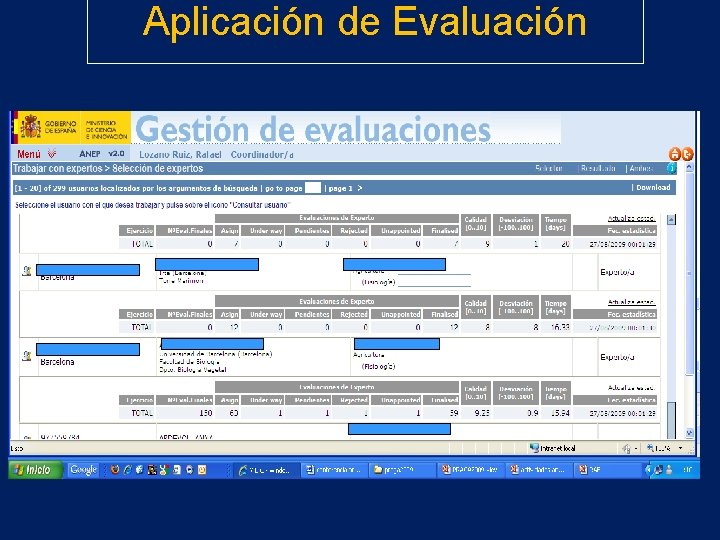Switch to the last PowerPoint taskbar button
The width and height of the screenshot is (720, 540).
coord(607,470)
